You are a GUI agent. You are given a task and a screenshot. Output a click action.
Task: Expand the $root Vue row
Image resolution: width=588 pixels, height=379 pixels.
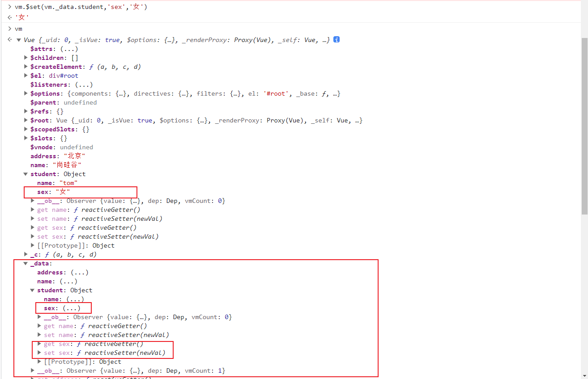26,120
